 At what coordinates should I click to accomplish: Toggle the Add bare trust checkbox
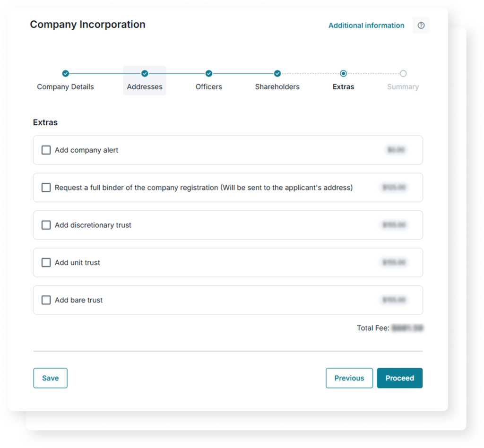tap(46, 300)
